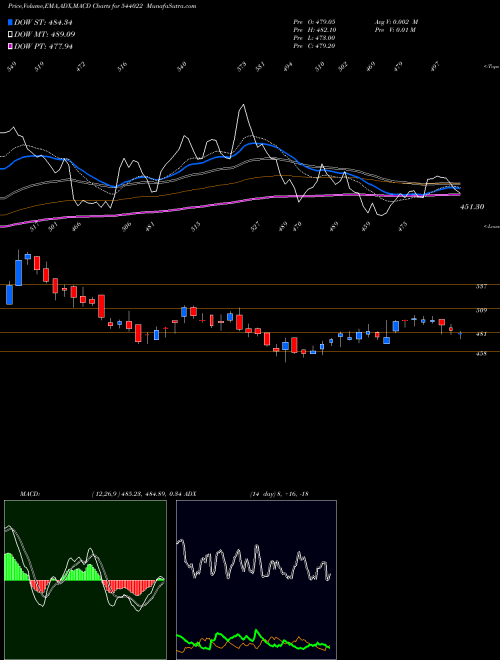Click the 540 top label
The width and height of the screenshot is (500, 660).
[x=181, y=67]
